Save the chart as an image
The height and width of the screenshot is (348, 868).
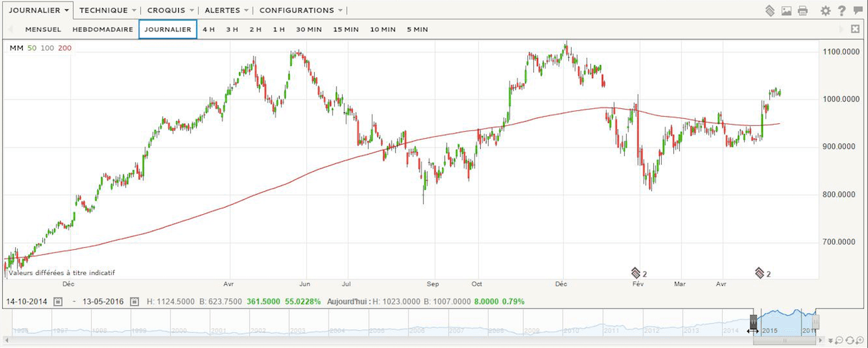786,11
